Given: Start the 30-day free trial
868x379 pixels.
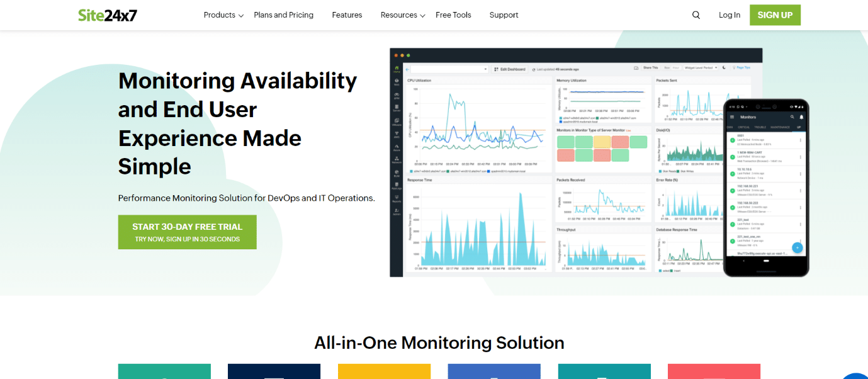Looking at the screenshot, I should pos(188,232).
